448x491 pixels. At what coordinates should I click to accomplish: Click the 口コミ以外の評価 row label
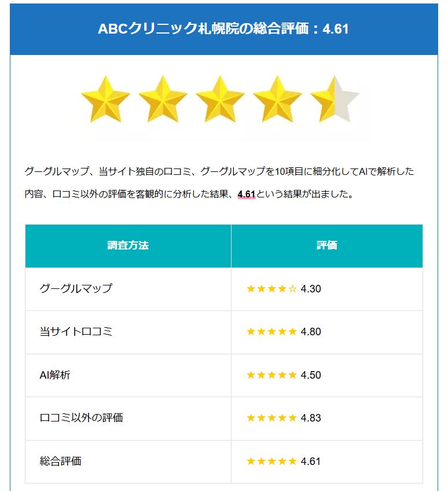[x=81, y=418]
